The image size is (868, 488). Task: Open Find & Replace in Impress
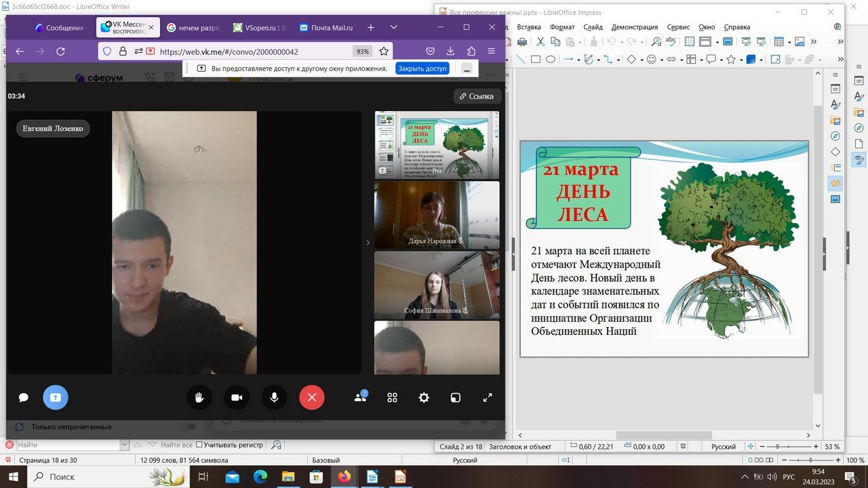pyautogui.click(x=656, y=41)
